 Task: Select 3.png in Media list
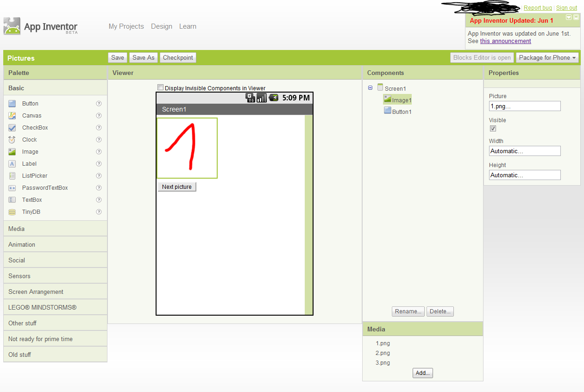click(x=383, y=363)
